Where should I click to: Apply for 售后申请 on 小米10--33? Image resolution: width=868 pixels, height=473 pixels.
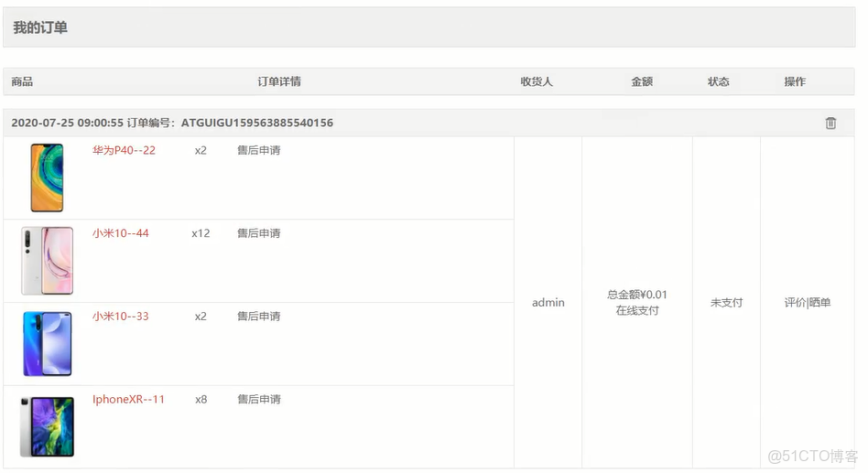pyautogui.click(x=258, y=317)
